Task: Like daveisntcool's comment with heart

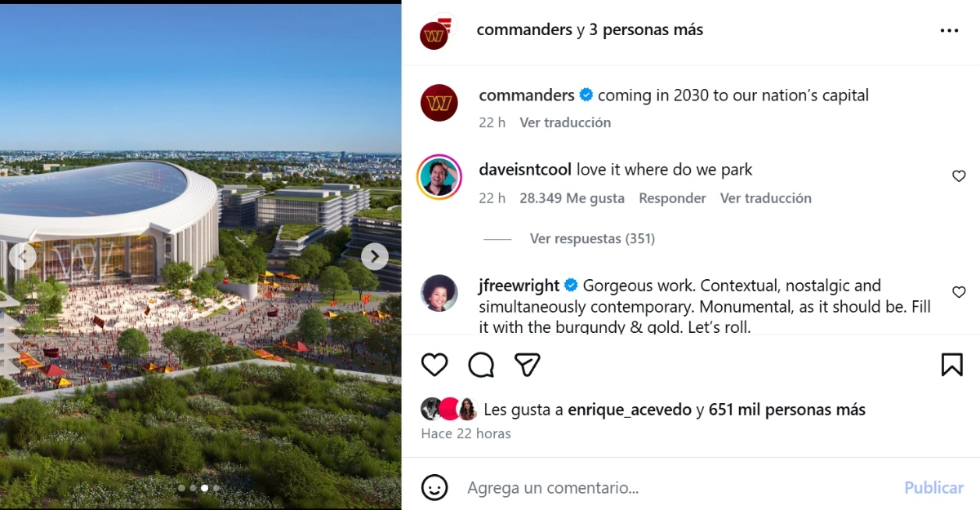Action: coord(959,176)
